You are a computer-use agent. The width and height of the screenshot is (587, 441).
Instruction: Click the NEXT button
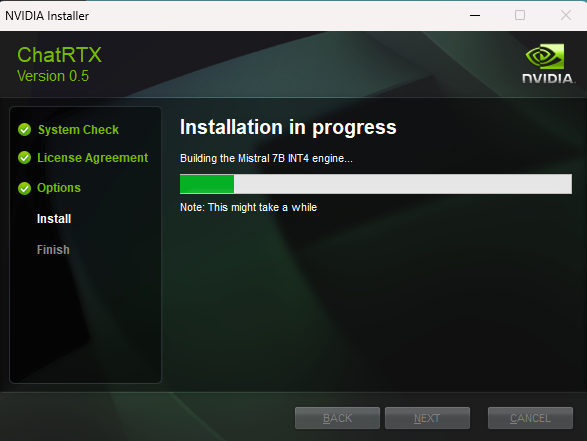click(427, 418)
